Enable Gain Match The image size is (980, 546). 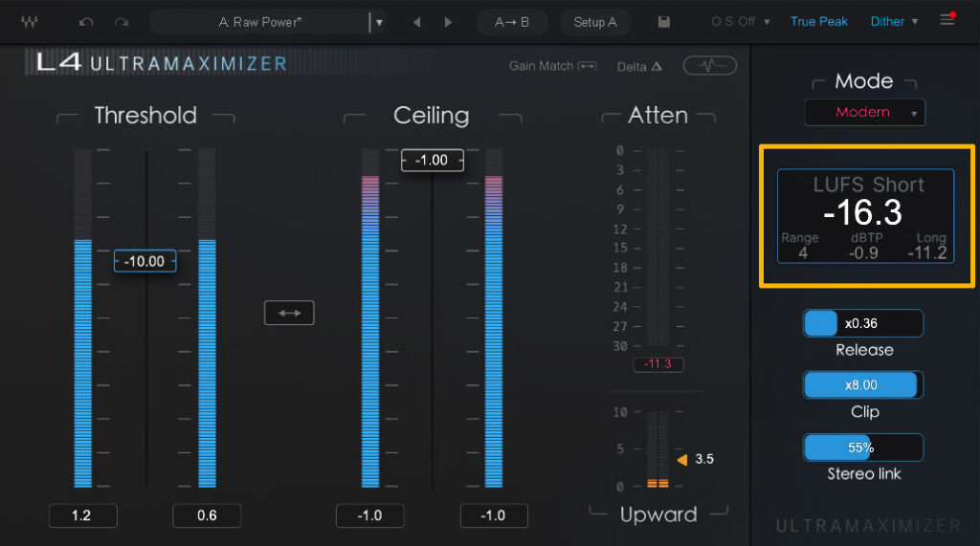pyautogui.click(x=552, y=66)
